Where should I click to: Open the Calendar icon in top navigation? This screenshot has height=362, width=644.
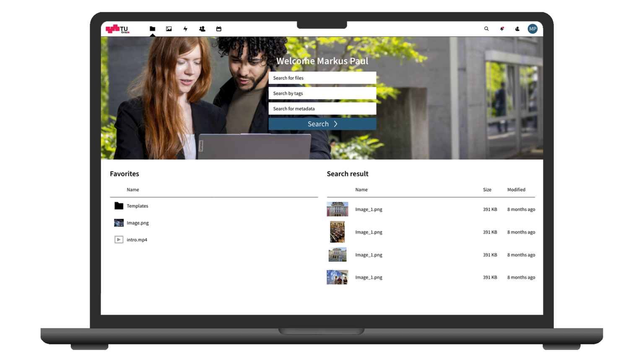[x=219, y=29]
